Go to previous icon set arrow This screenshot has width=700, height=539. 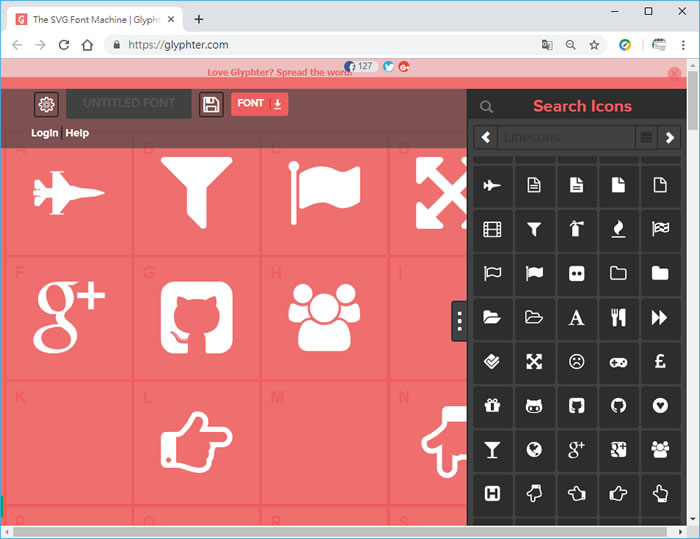pyautogui.click(x=486, y=137)
